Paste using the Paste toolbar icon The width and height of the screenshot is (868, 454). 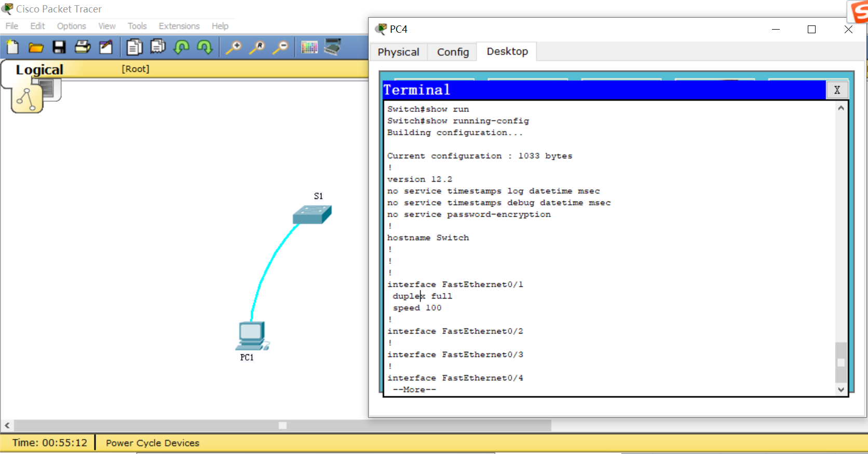pyautogui.click(x=158, y=47)
